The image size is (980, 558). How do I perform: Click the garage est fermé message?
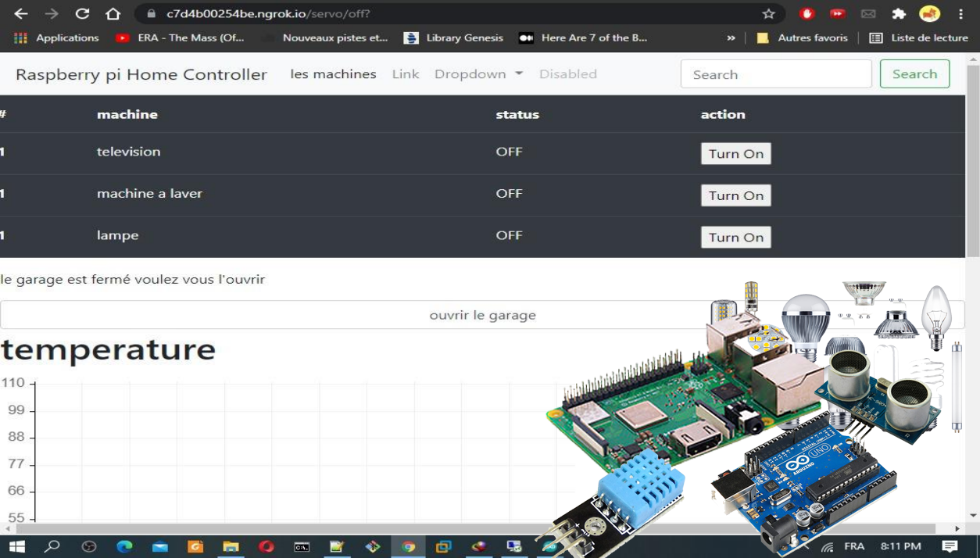pyautogui.click(x=133, y=279)
